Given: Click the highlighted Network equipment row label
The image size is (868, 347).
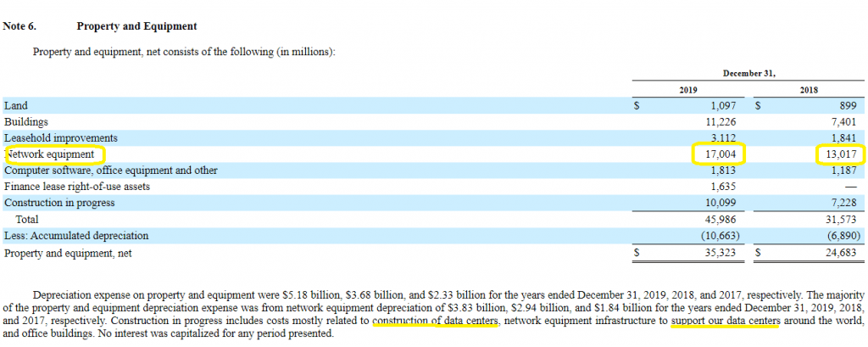Looking at the screenshot, I should (x=53, y=154).
